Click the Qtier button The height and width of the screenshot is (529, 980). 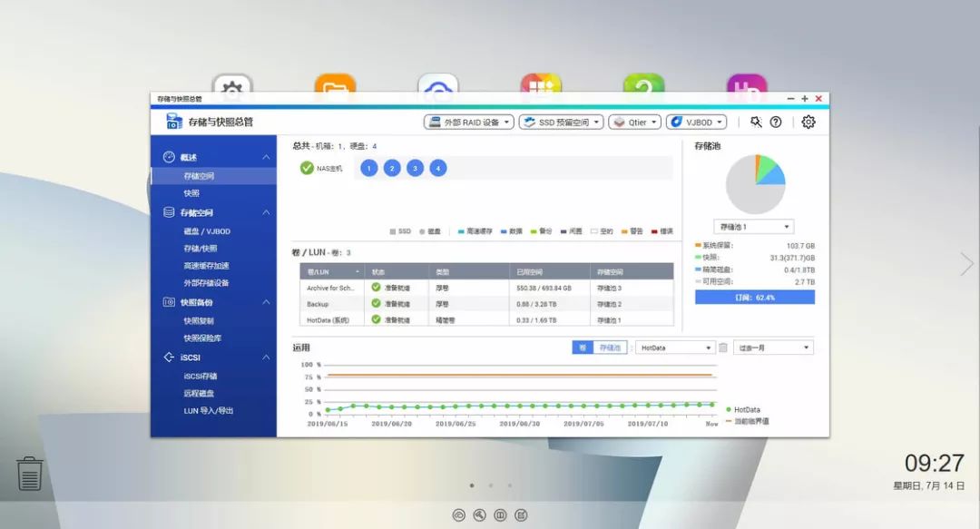(x=634, y=122)
